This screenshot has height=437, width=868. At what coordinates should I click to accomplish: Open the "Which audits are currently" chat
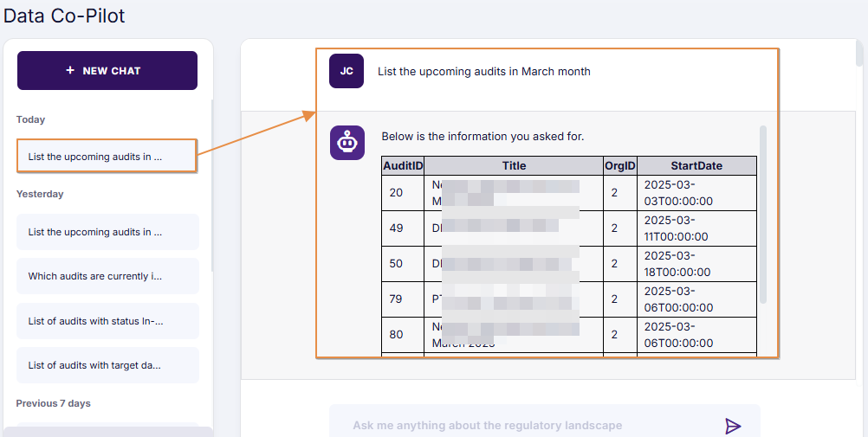(x=107, y=276)
